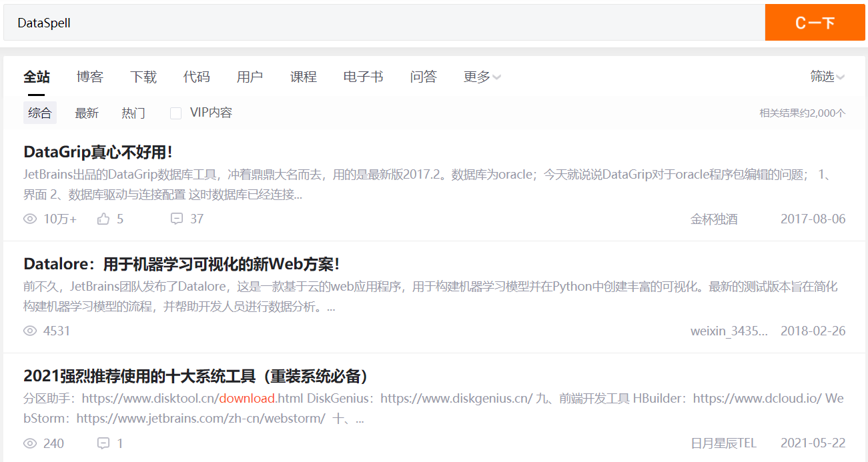The width and height of the screenshot is (868, 462).
Task: Click the comment count 37
Action: coord(197,219)
